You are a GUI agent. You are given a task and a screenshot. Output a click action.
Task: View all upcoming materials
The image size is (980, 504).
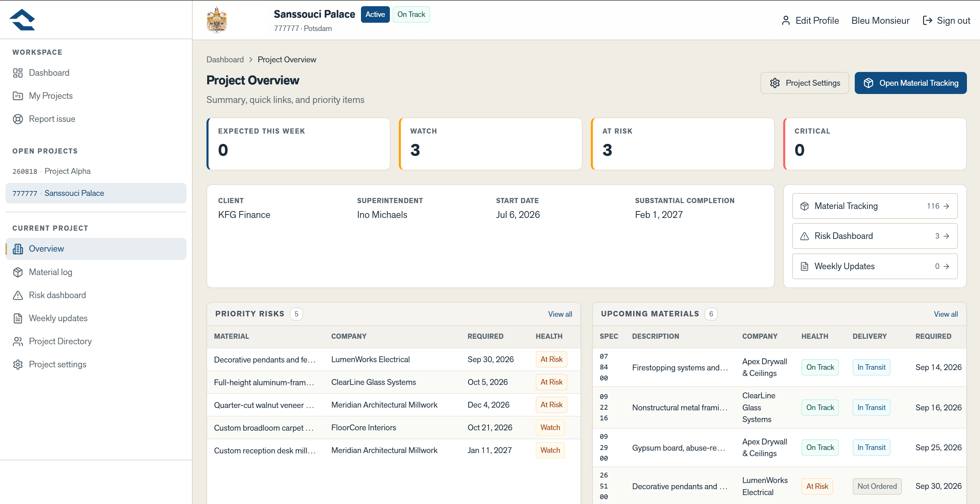946,314
